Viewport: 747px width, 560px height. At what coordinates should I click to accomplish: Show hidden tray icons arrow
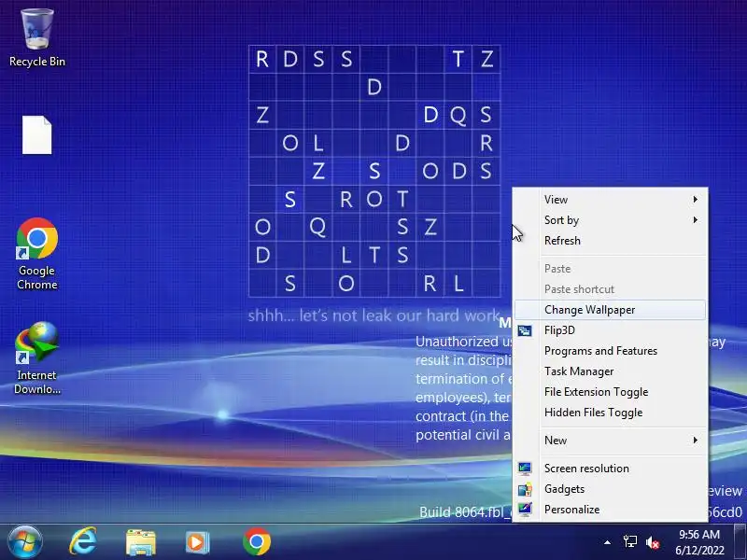tap(607, 542)
